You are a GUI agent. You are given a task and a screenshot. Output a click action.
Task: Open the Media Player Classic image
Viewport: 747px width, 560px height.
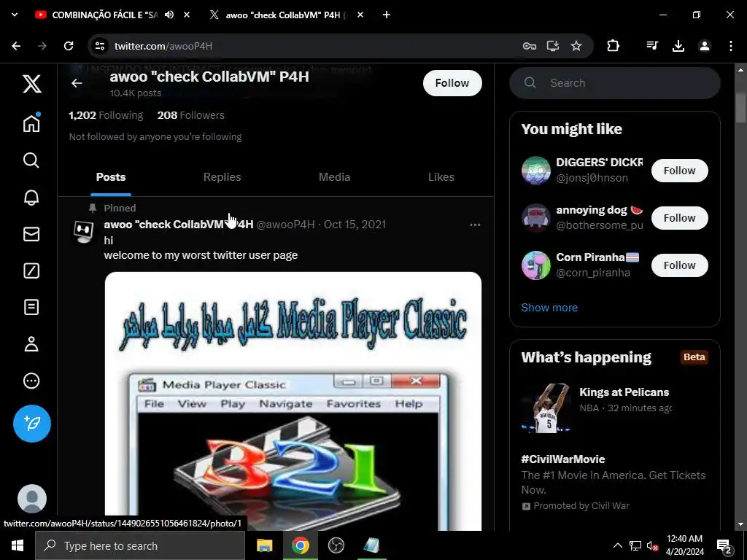pos(293,401)
